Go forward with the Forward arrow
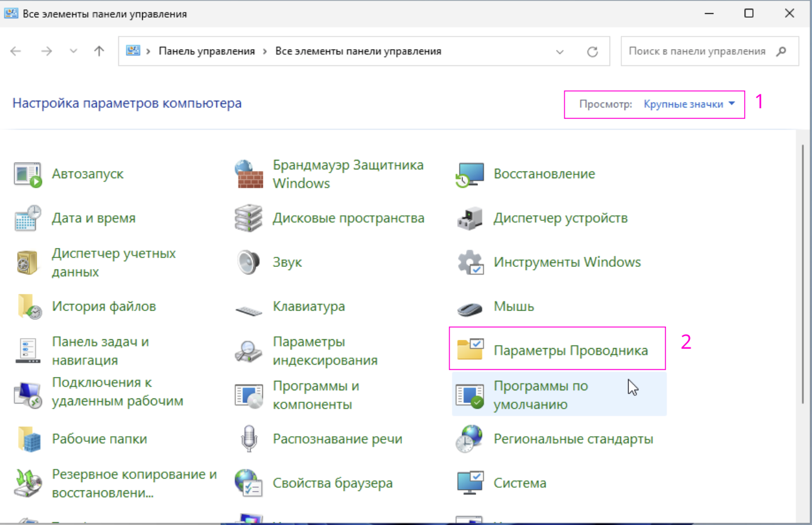The height and width of the screenshot is (525, 812). [46, 52]
